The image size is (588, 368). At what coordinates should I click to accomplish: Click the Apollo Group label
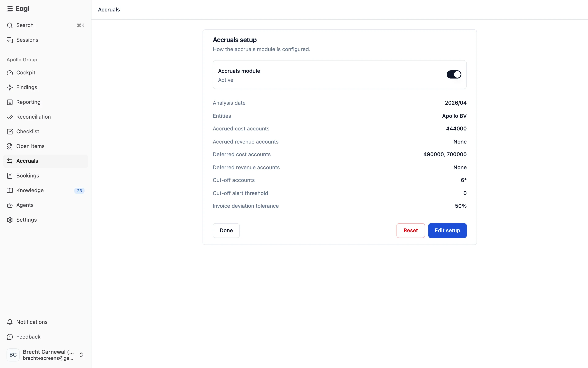pyautogui.click(x=22, y=60)
